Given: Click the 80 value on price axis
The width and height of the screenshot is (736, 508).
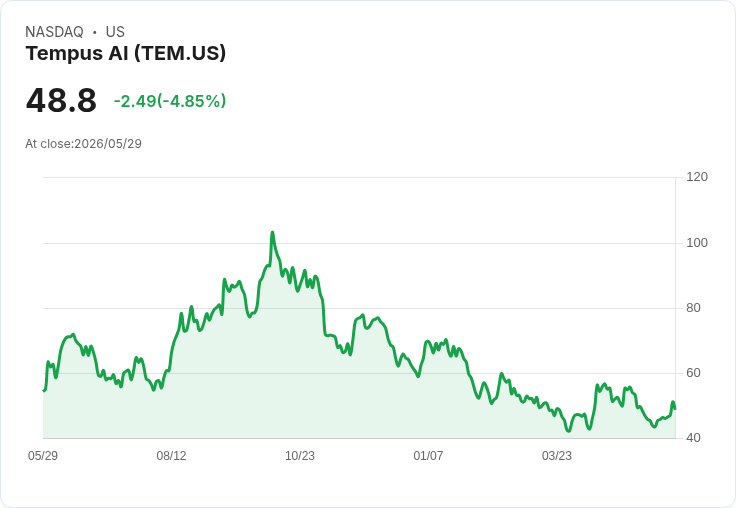Looking at the screenshot, I should (693, 308).
